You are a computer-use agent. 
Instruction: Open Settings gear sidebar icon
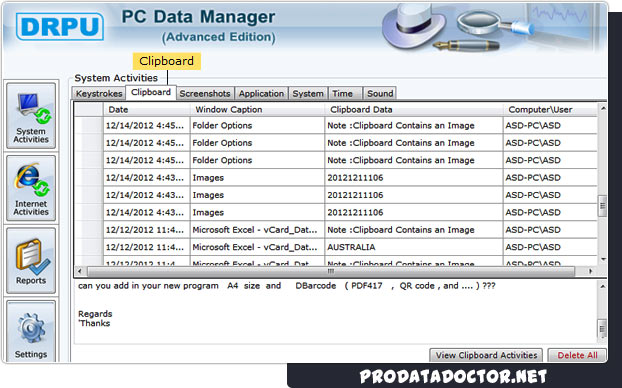(31, 332)
